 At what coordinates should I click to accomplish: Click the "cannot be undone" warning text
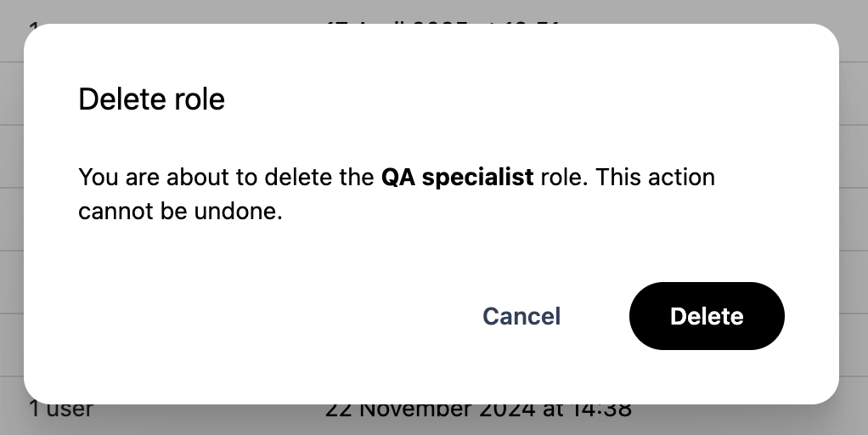click(179, 211)
